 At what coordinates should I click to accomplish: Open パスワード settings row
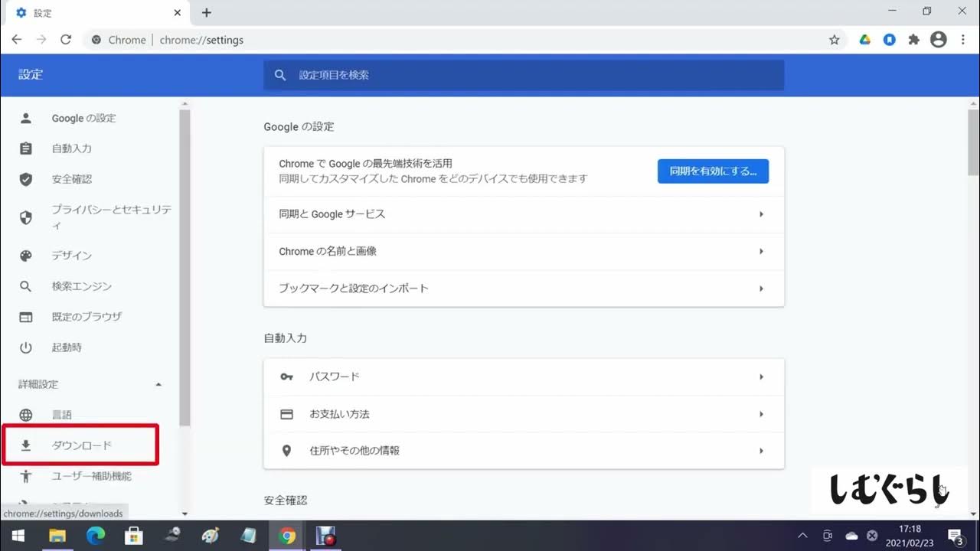pyautogui.click(x=524, y=377)
